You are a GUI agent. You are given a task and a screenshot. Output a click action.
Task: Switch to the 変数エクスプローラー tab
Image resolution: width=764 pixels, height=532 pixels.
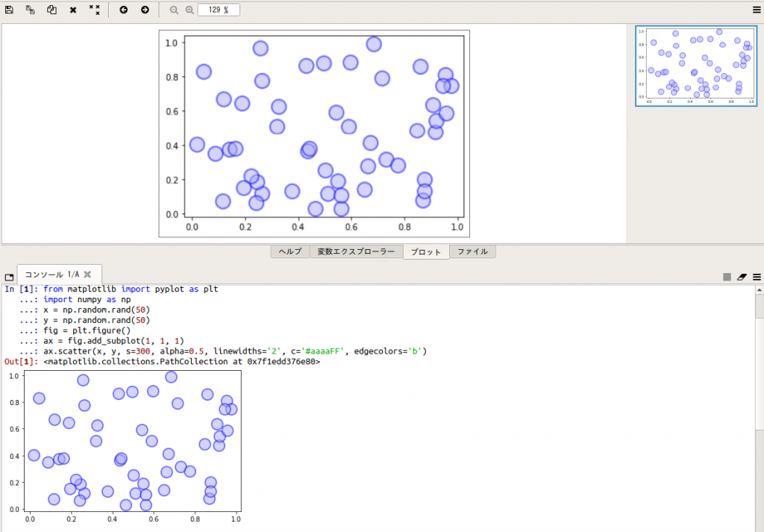coord(356,251)
